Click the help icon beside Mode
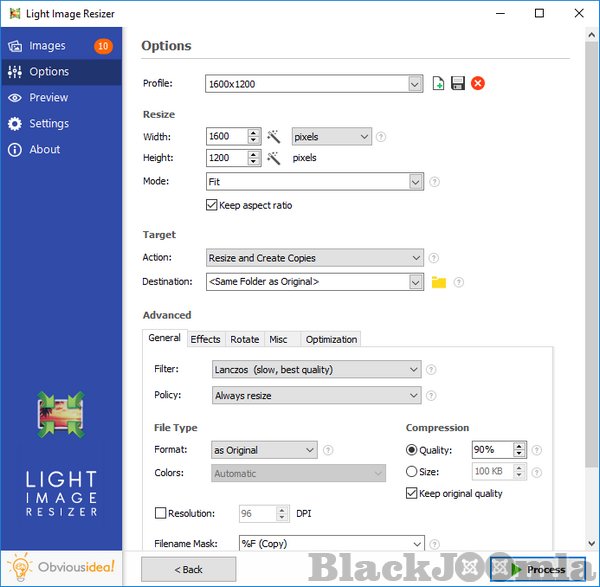 434,182
